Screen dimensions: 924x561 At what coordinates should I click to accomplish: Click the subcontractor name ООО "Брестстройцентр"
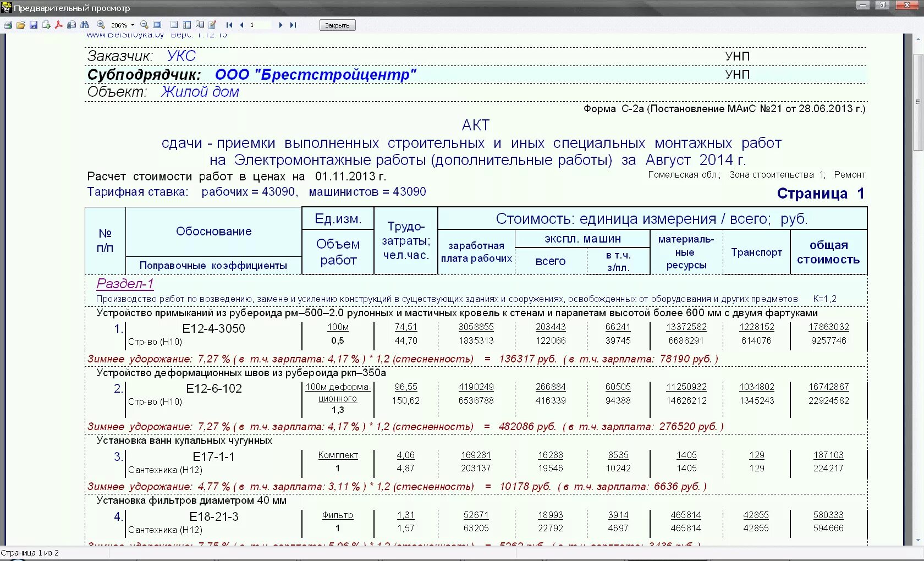[316, 75]
